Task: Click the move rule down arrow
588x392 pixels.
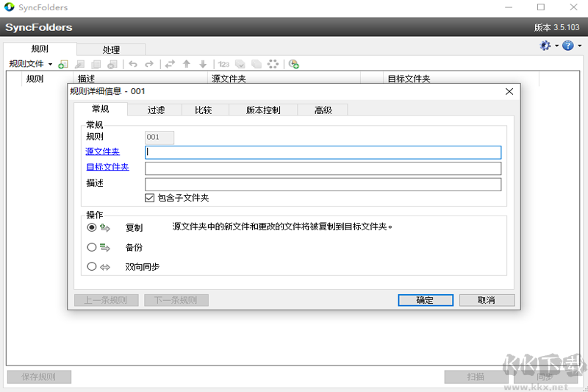Action: click(x=203, y=64)
